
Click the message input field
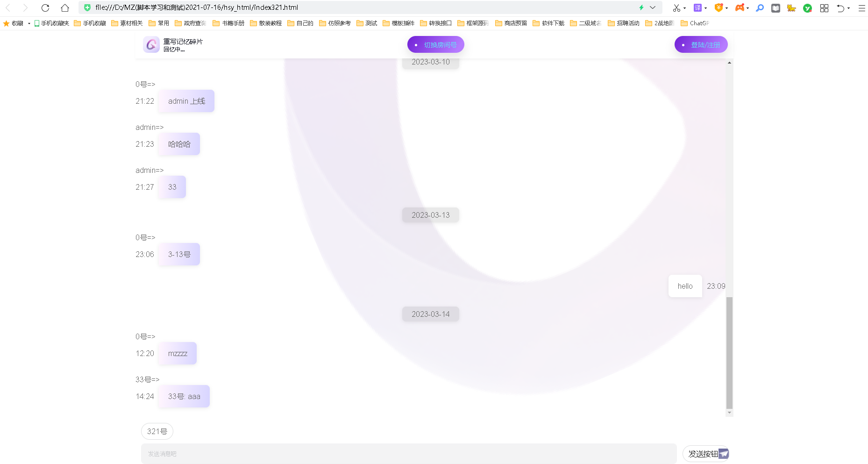409,454
